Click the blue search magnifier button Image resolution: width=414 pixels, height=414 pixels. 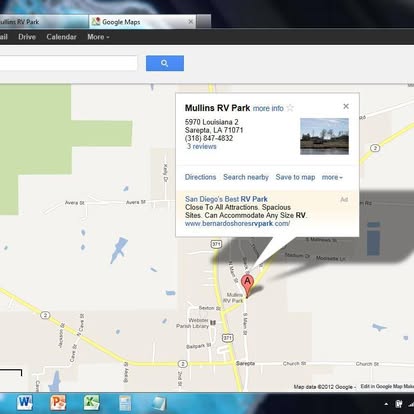pos(165,63)
